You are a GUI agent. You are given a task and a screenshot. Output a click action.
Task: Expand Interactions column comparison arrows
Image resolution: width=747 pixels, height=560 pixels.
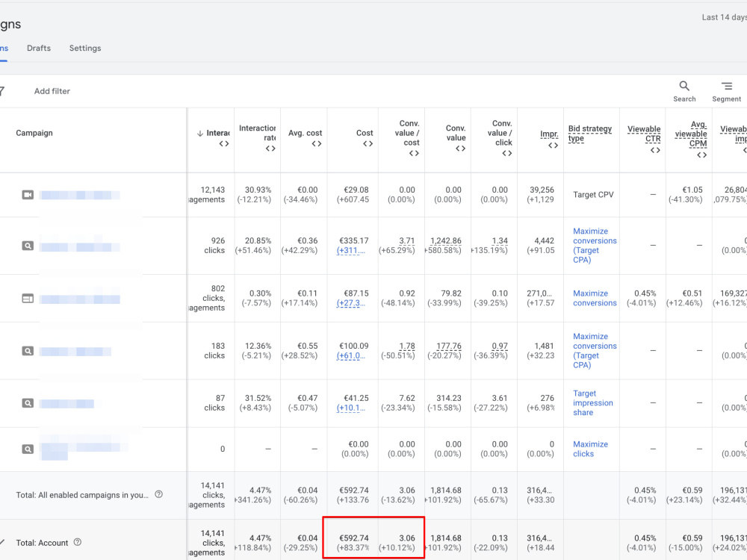pos(224,144)
